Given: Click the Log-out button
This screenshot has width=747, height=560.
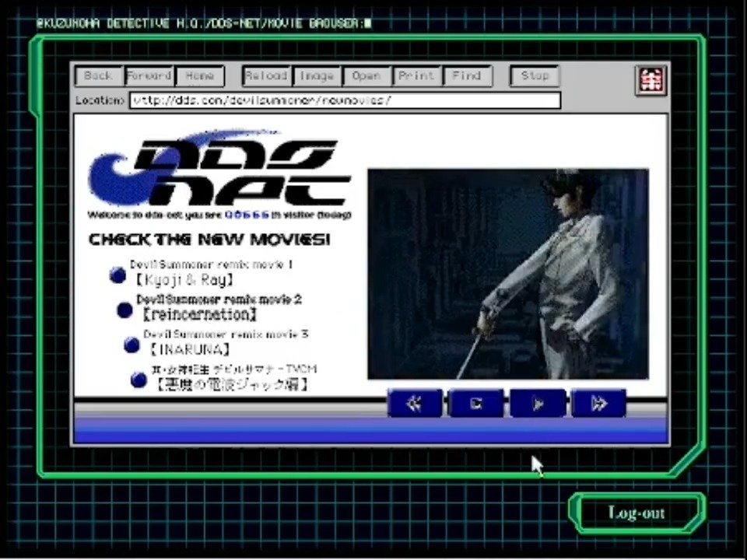Looking at the screenshot, I should 637,513.
